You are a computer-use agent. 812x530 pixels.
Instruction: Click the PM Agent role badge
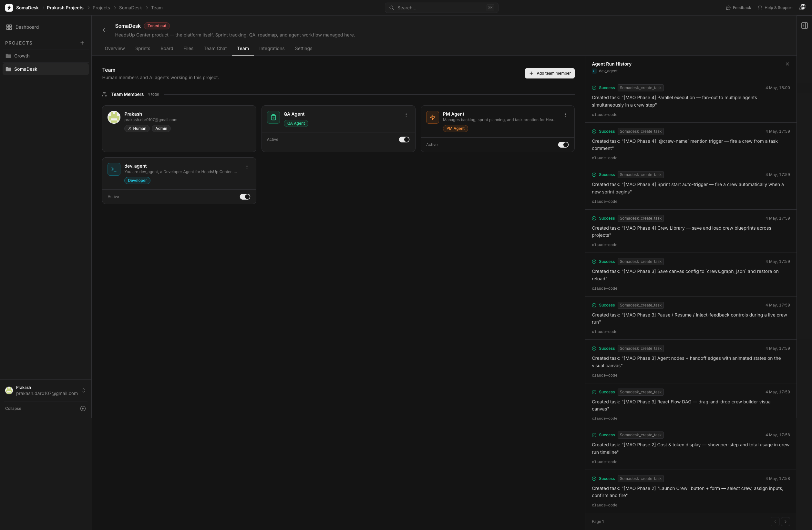[456, 128]
